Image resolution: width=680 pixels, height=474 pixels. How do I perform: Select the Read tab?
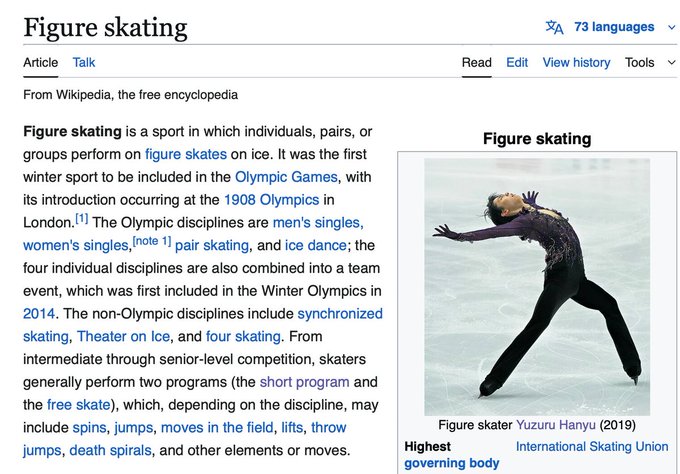click(x=477, y=62)
